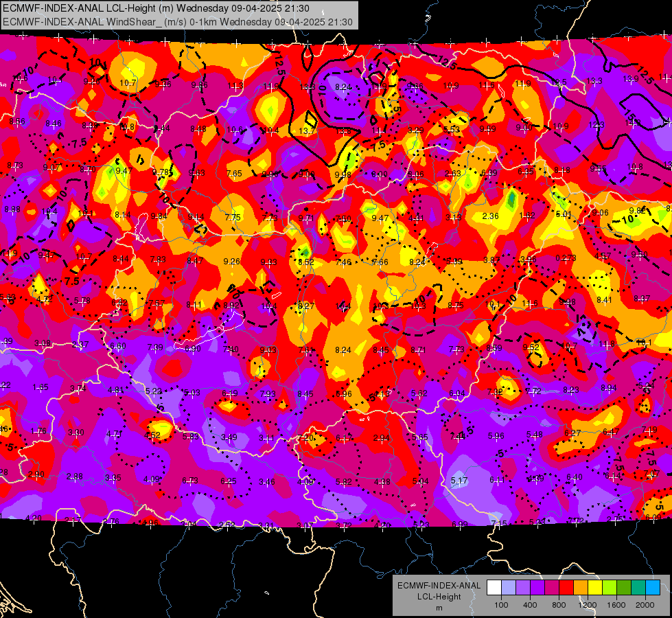Image resolution: width=672 pixels, height=618 pixels.
Task: Click the wind shear value 3.29
Action: coord(416,130)
